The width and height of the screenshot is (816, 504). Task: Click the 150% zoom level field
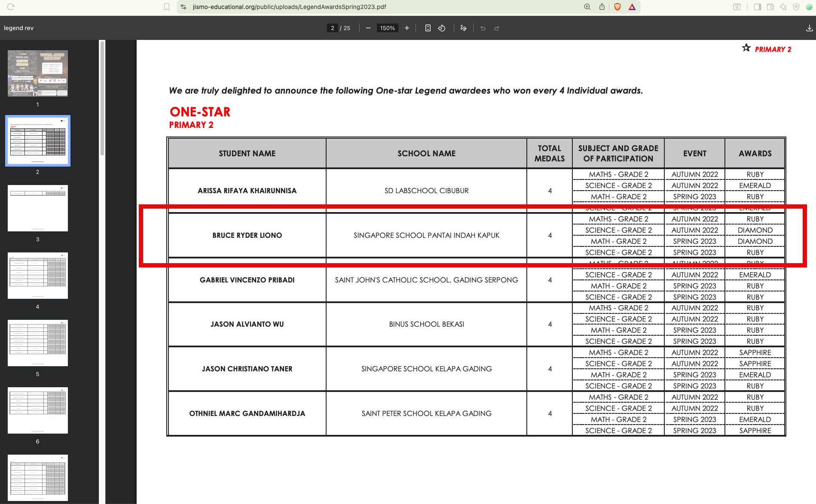pyautogui.click(x=387, y=28)
